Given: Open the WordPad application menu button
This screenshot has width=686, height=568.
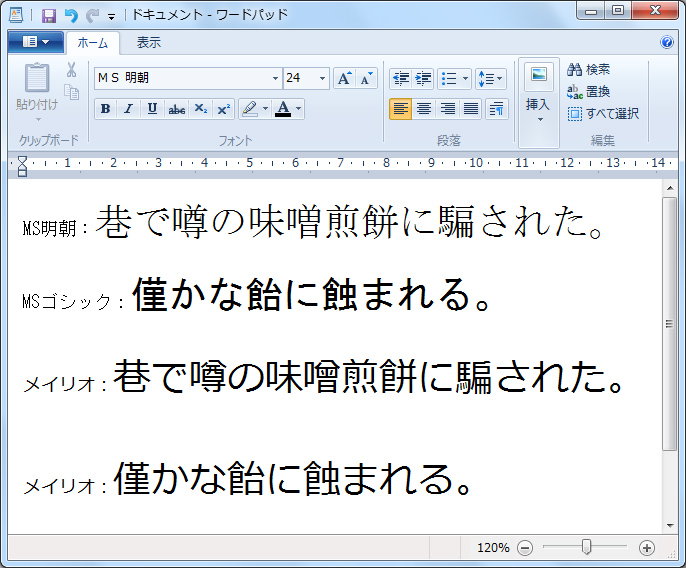Looking at the screenshot, I should pos(36,42).
